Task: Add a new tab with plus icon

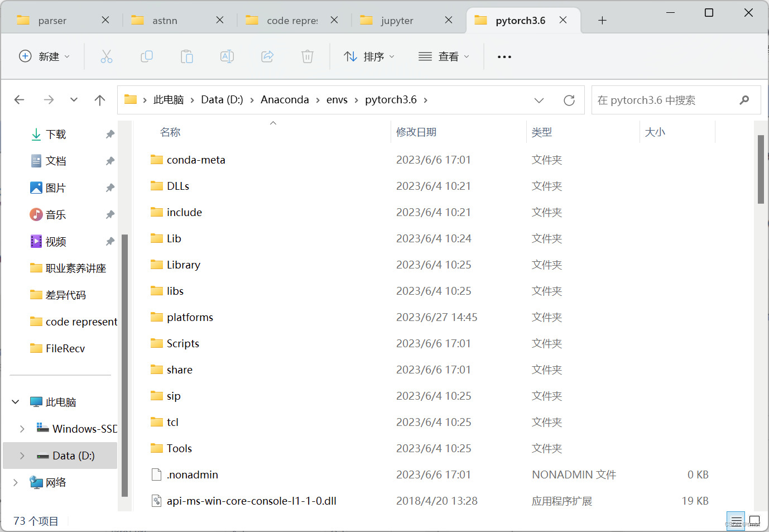Action: tap(602, 21)
